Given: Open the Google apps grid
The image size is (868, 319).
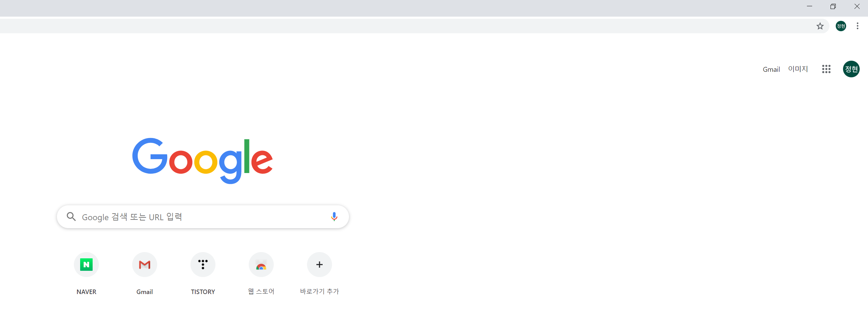Looking at the screenshot, I should click(x=826, y=69).
